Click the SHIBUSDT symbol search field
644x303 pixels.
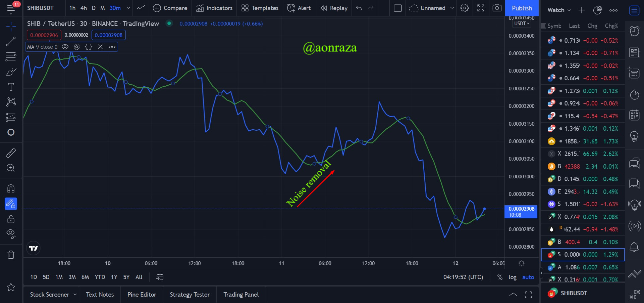click(40, 8)
